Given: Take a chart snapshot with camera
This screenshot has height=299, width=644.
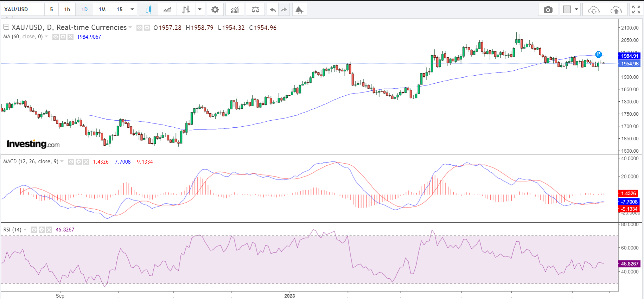Looking at the screenshot, I should click(x=548, y=9).
